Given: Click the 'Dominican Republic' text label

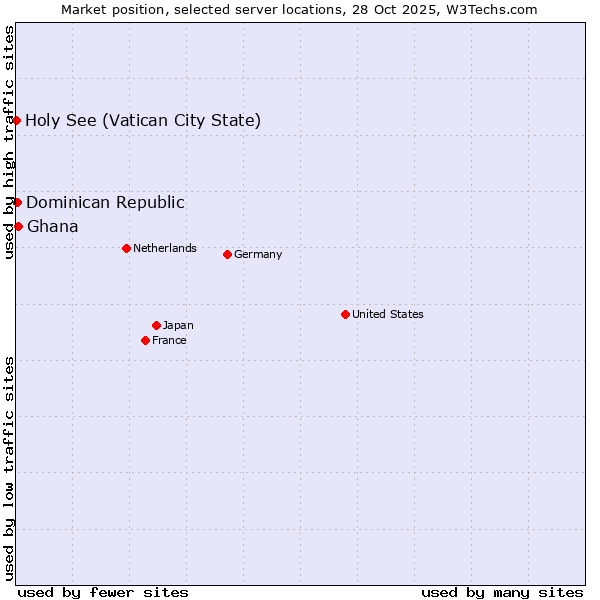Looking at the screenshot, I should point(105,202).
